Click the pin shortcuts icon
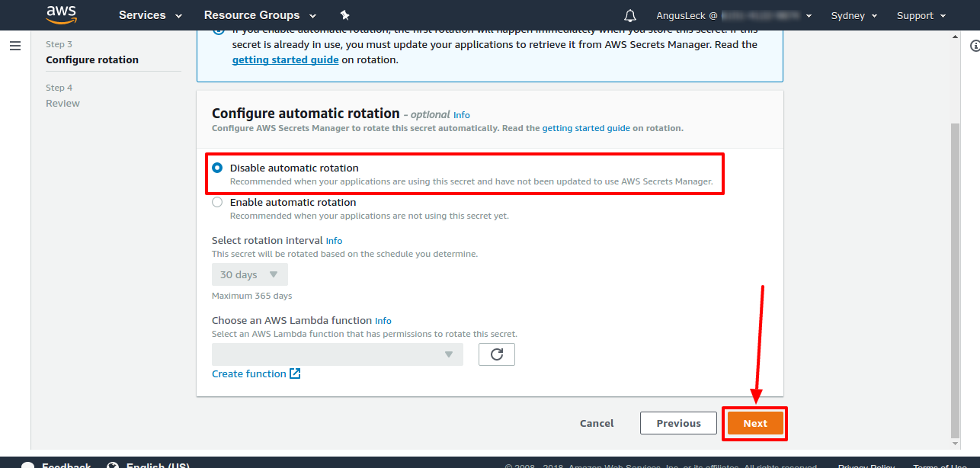Viewport: 980px width, 468px height. 344,15
